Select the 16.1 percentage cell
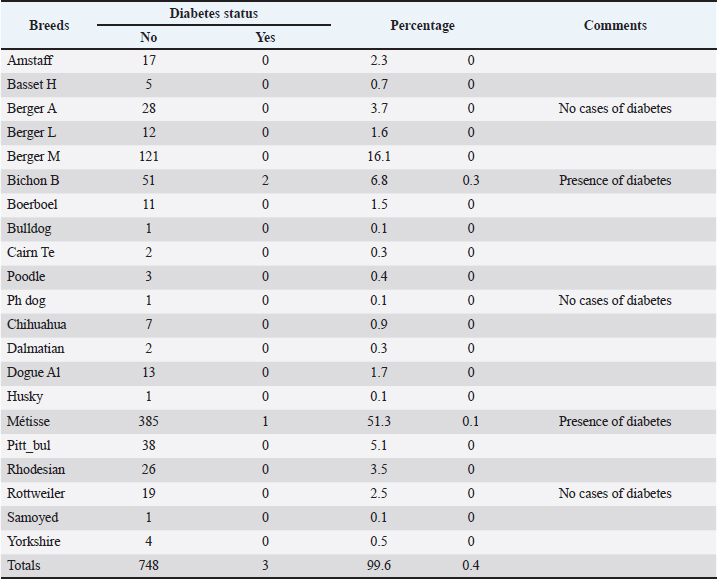This screenshot has width=717, height=579. coord(379,156)
